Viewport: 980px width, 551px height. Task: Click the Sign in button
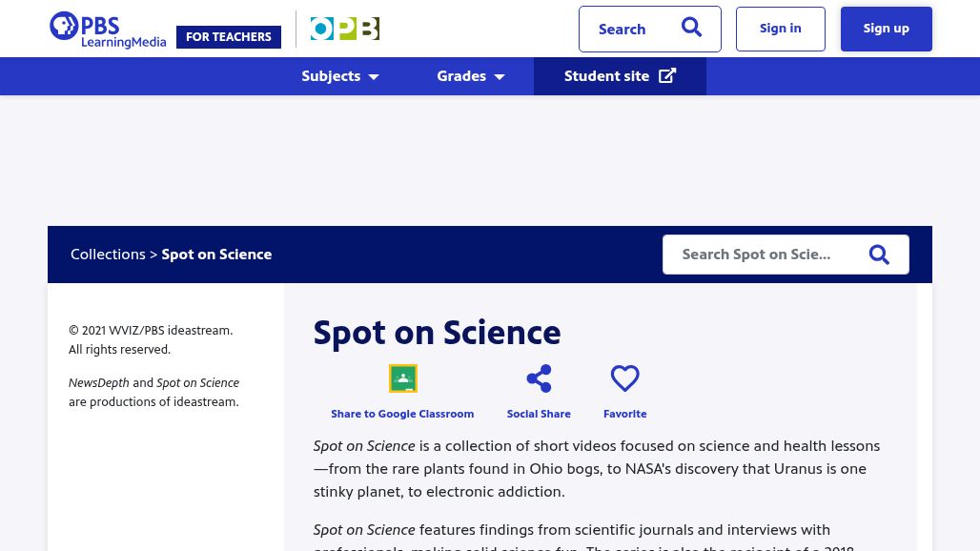click(780, 29)
